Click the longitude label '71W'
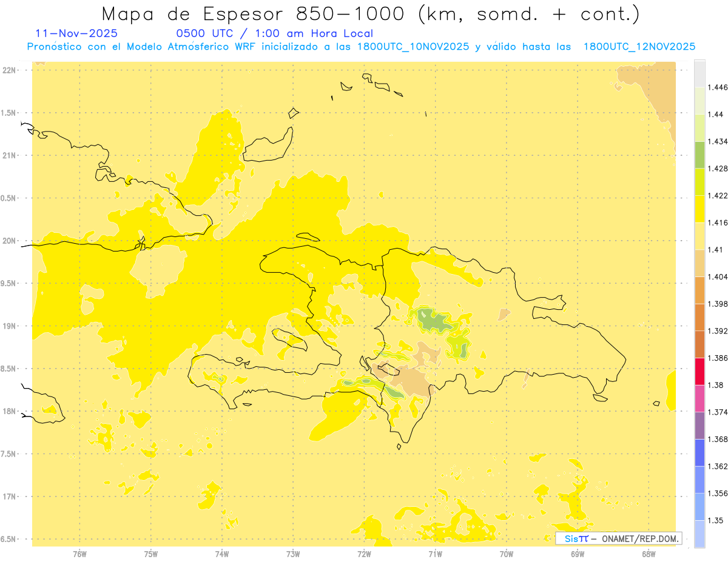The image size is (728, 562). coord(435,554)
